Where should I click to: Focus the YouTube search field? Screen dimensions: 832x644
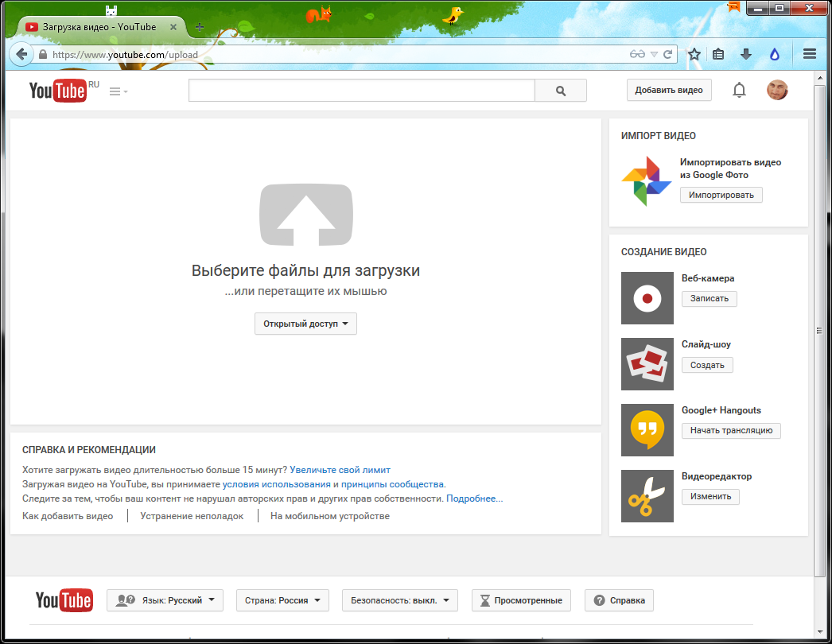coord(361,91)
